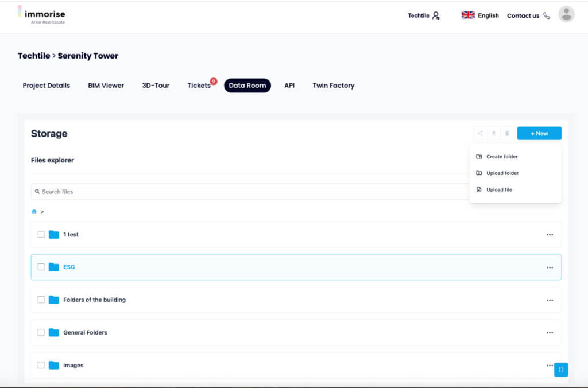Open three-dot menu for images folder
Image resolution: width=588 pixels, height=388 pixels.
click(550, 366)
